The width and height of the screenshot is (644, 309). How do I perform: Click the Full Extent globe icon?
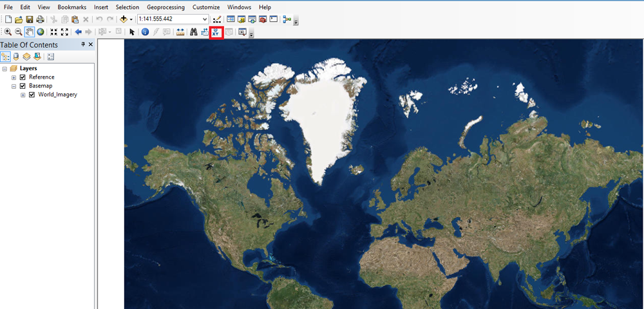[40, 32]
